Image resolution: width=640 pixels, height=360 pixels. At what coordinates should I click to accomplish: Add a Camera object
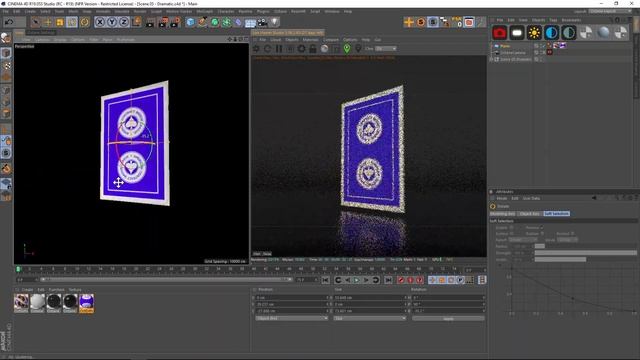pos(263,22)
